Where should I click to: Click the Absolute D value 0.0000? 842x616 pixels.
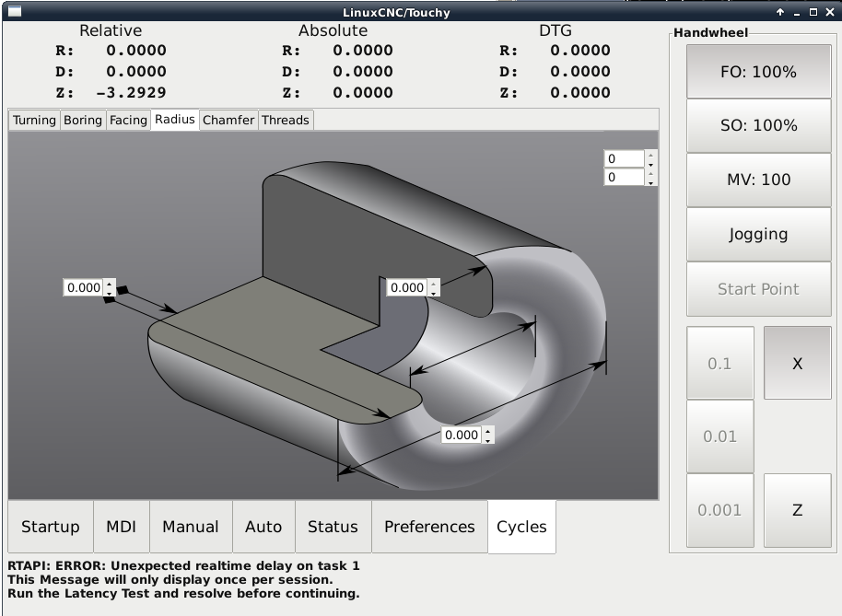tap(363, 72)
